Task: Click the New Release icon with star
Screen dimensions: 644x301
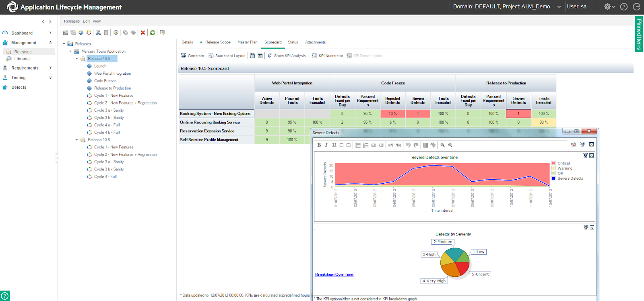Action: [73, 33]
